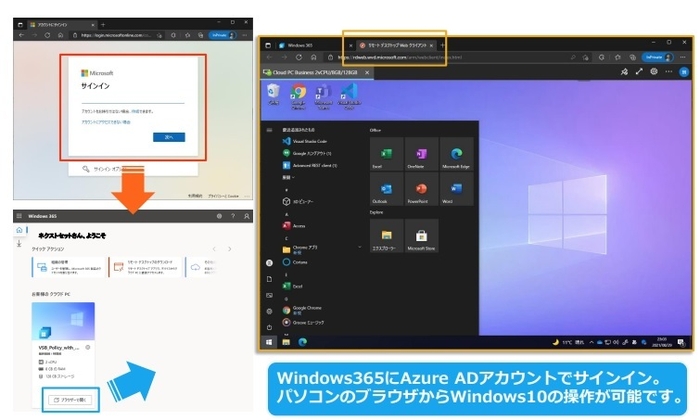Open Cortana in the Start list
The image size is (700, 420).
tap(295, 262)
